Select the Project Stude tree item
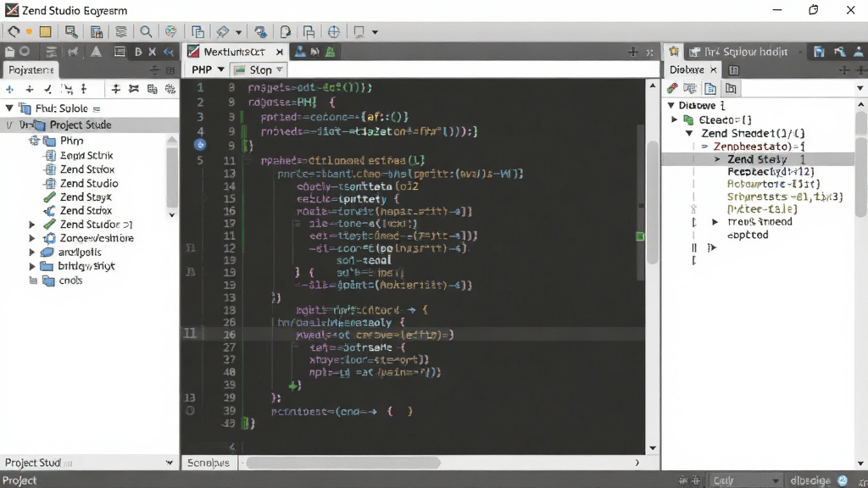 pos(81,125)
